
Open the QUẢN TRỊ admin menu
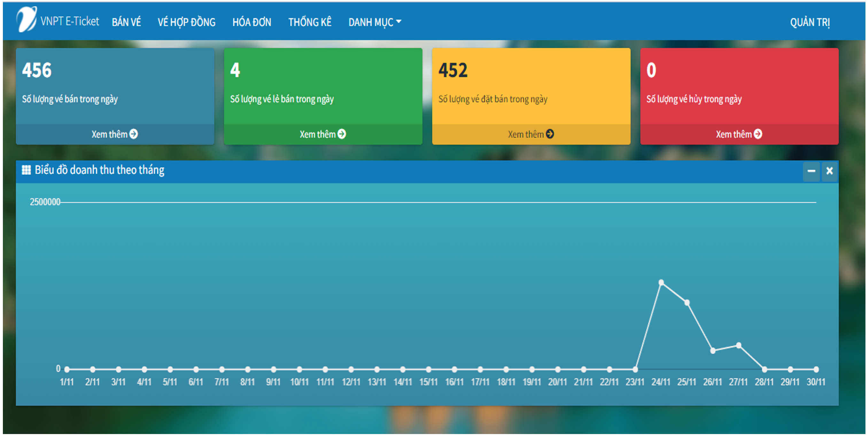[810, 22]
